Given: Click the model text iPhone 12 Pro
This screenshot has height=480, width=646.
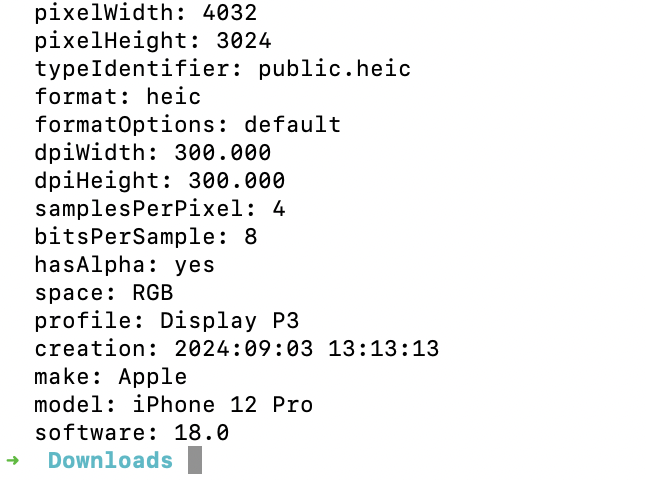Looking at the screenshot, I should [223, 405].
